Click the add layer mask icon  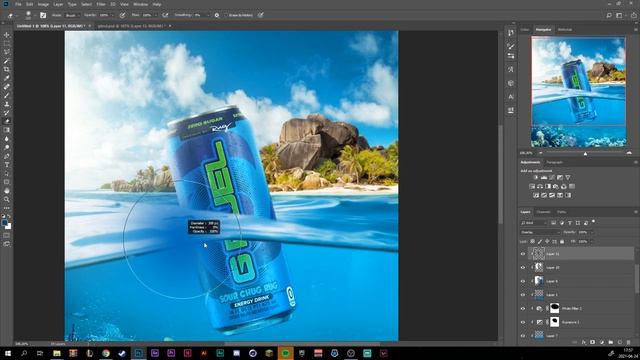[593, 342]
